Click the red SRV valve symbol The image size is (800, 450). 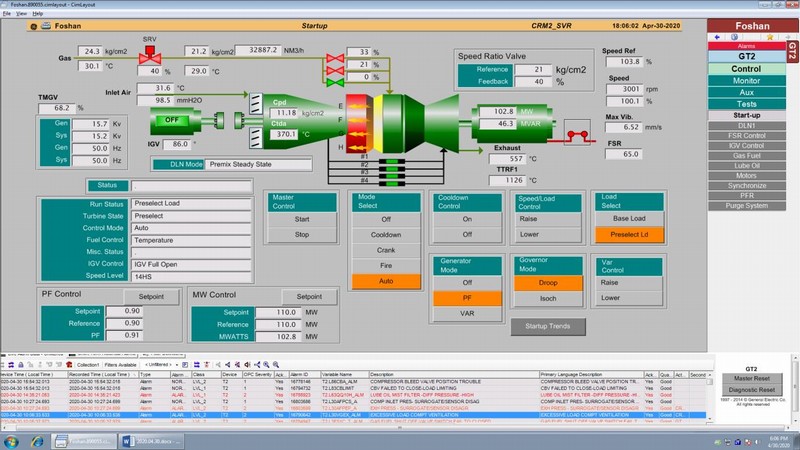[150, 55]
